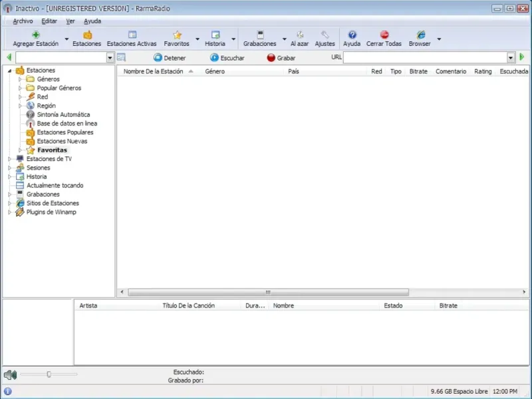Open the Editar menu
Image resolution: width=532 pixels, height=399 pixels.
[x=49, y=21]
